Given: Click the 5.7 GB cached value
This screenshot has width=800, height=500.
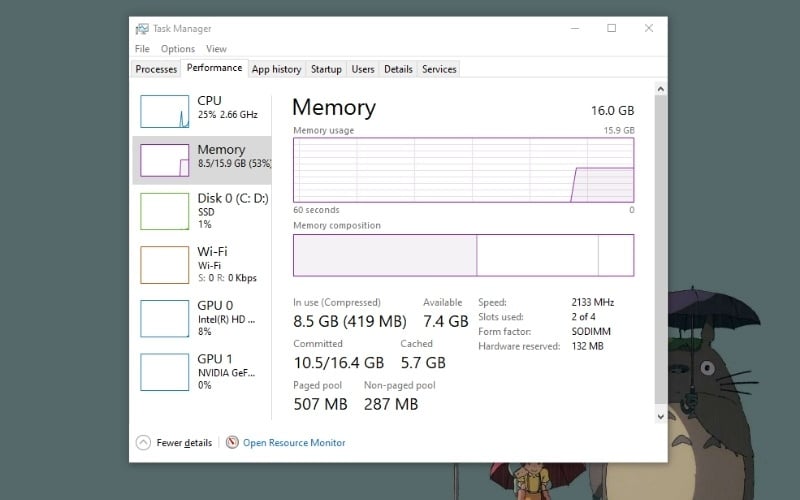Looking at the screenshot, I should (423, 362).
